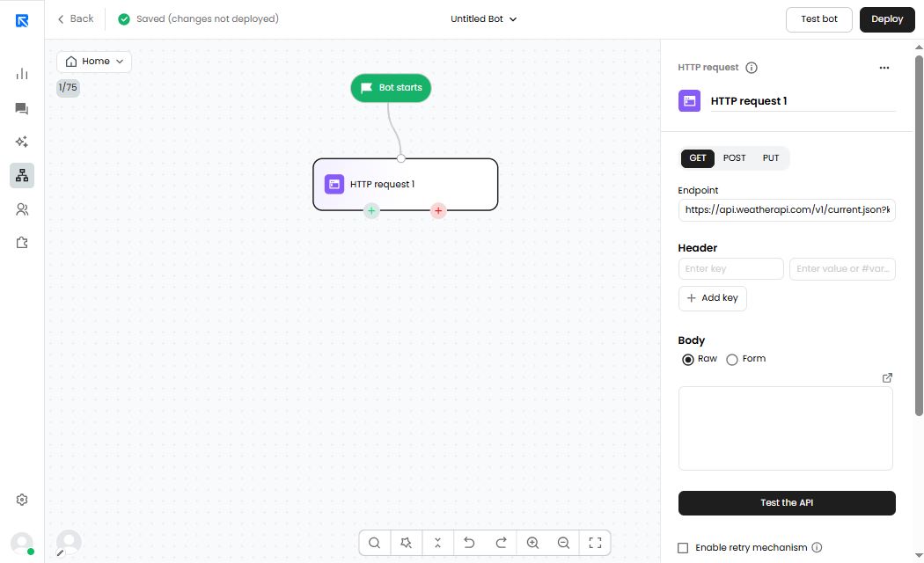This screenshot has height=563, width=924.
Task: Open the integrations puzzle piece icon
Action: click(22, 243)
